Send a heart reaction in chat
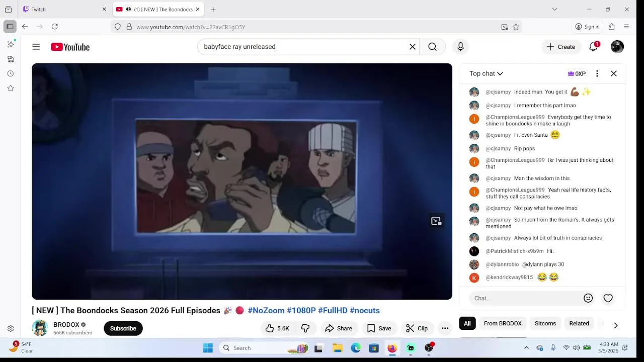644x362 pixels. coord(608,298)
